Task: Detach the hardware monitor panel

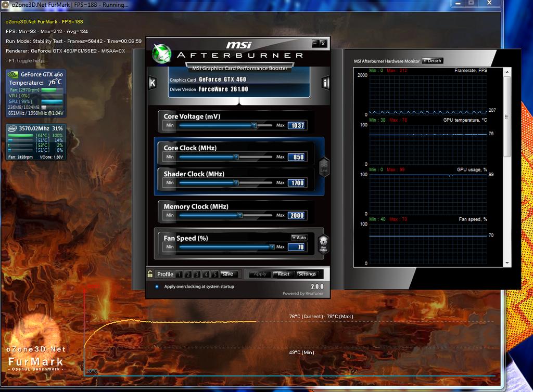Action: pyautogui.click(x=433, y=61)
